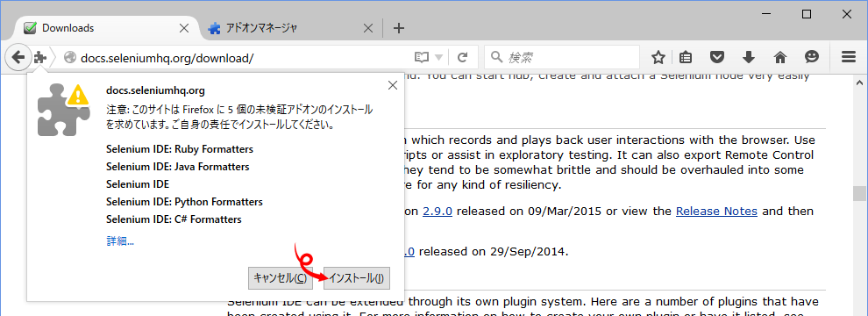This screenshot has width=868, height=316.
Task: Click the インストール button
Action: click(x=357, y=277)
